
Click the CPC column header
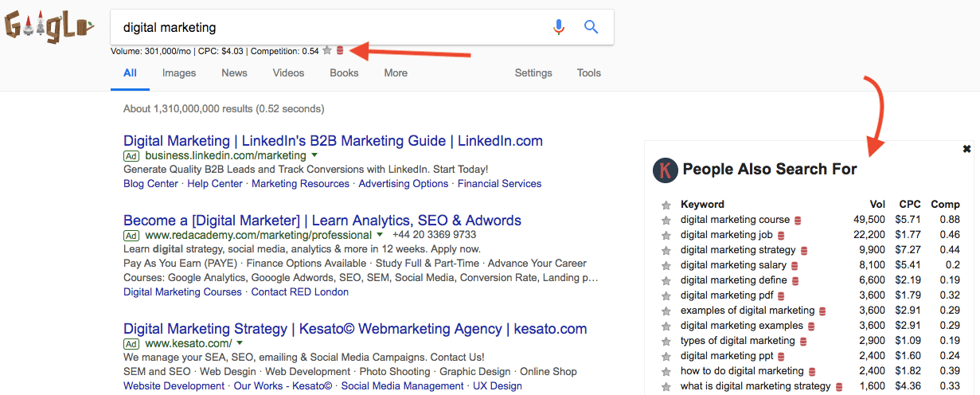pyautogui.click(x=910, y=205)
